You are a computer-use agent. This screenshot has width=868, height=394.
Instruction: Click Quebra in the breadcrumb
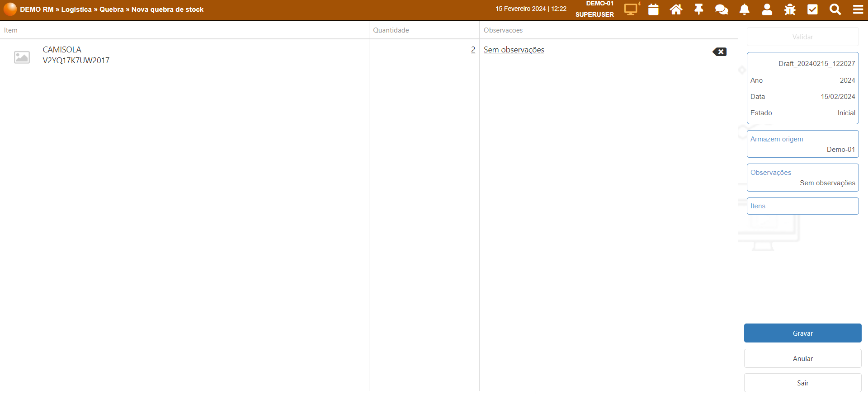(x=112, y=9)
